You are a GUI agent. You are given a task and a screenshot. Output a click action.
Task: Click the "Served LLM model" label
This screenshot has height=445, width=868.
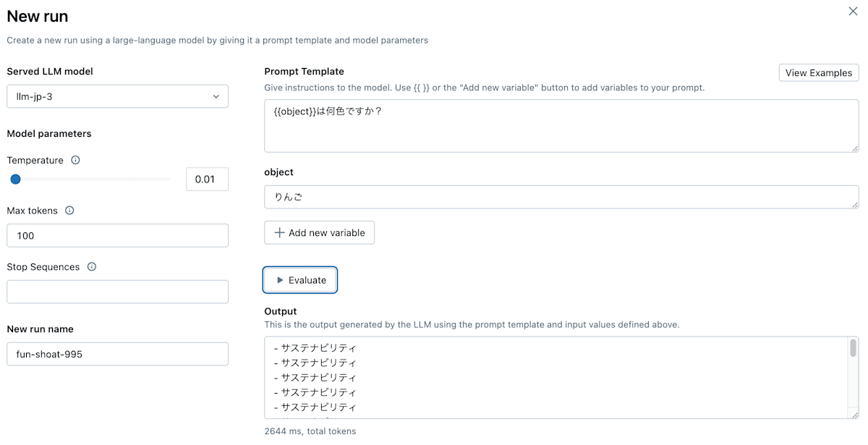50,72
